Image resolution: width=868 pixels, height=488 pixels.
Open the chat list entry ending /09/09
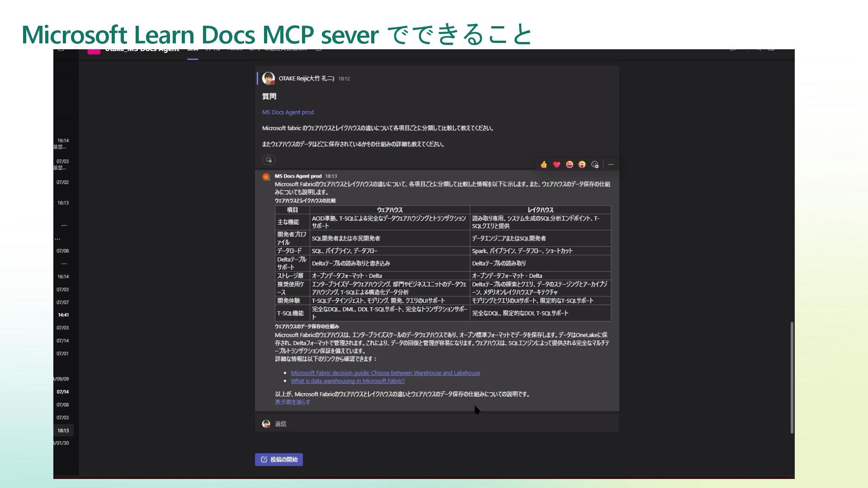pyautogui.click(x=61, y=379)
